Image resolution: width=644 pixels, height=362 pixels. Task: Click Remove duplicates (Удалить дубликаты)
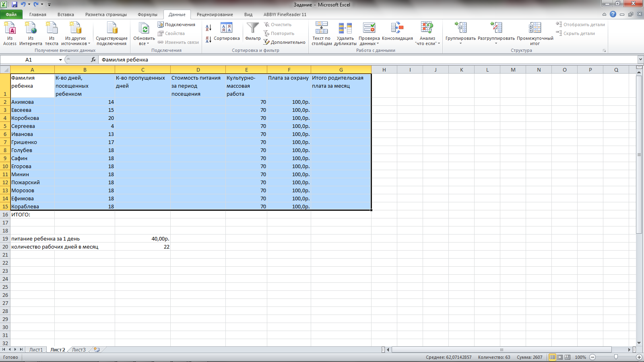(345, 34)
